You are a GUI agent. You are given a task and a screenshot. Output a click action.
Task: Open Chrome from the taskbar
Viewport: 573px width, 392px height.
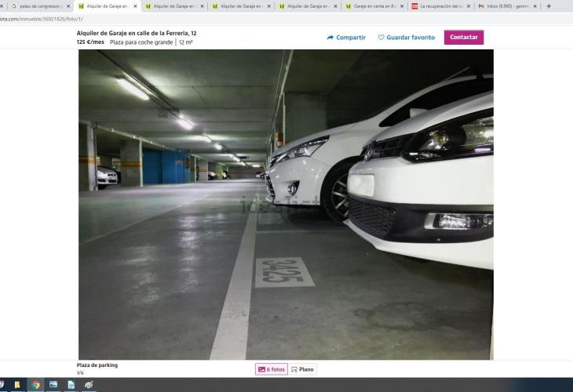(x=35, y=385)
